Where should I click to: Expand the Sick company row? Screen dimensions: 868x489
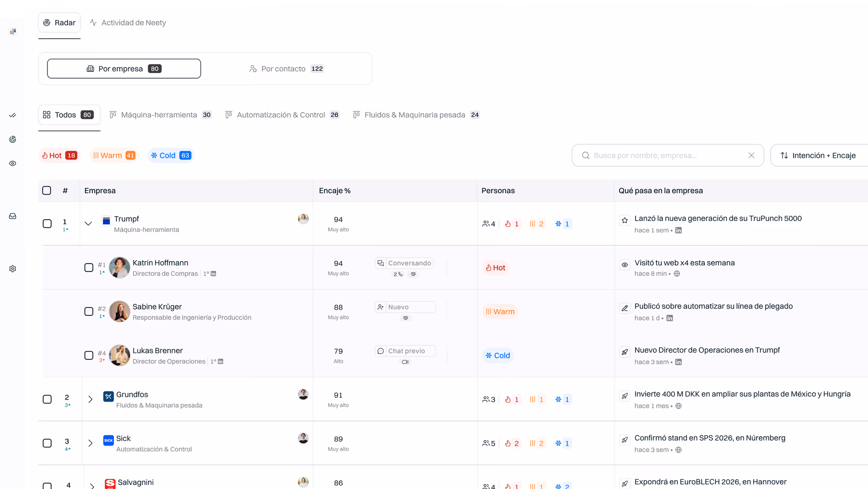(90, 443)
